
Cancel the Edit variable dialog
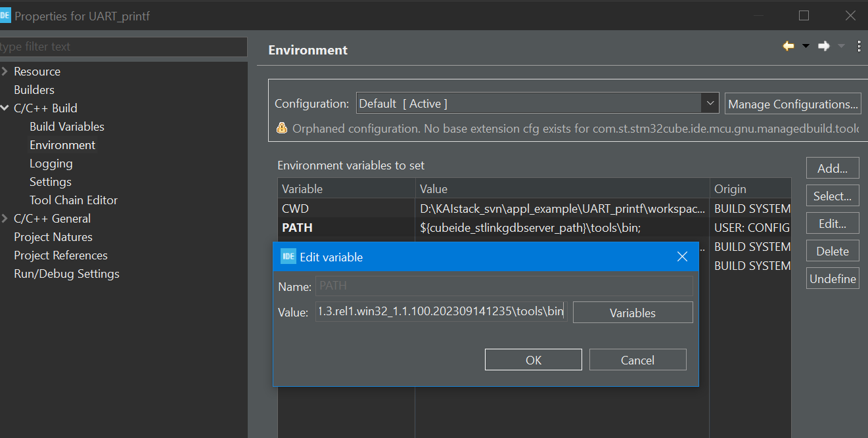[637, 359]
